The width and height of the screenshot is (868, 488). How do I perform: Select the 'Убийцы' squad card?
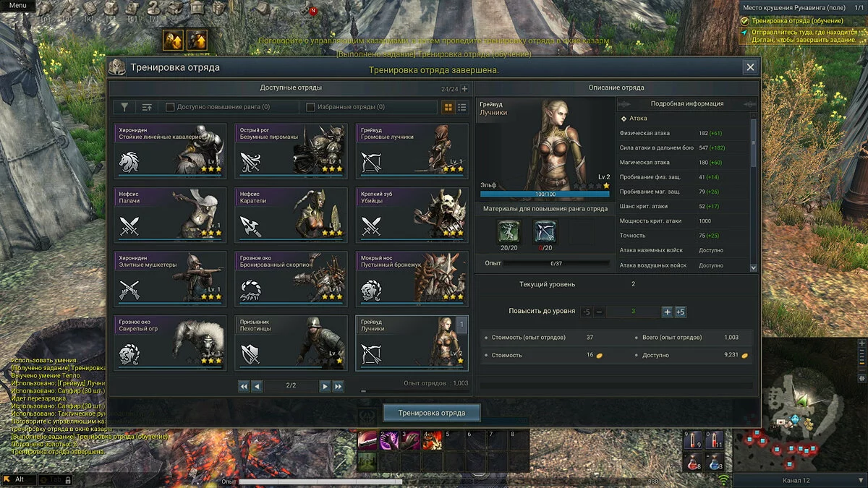(412, 215)
